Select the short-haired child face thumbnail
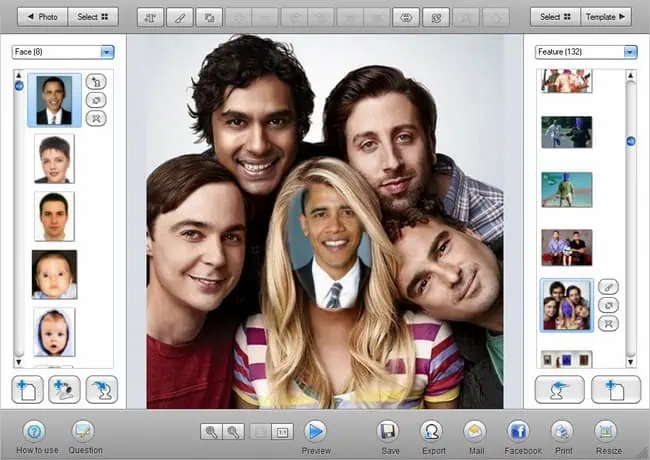Screen dimensions: 650x460 54,159
